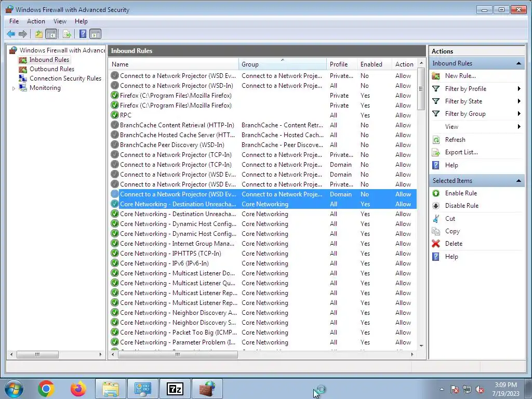Click the Connection Security Rules icon
The width and height of the screenshot is (532, 399).
coord(23,78)
